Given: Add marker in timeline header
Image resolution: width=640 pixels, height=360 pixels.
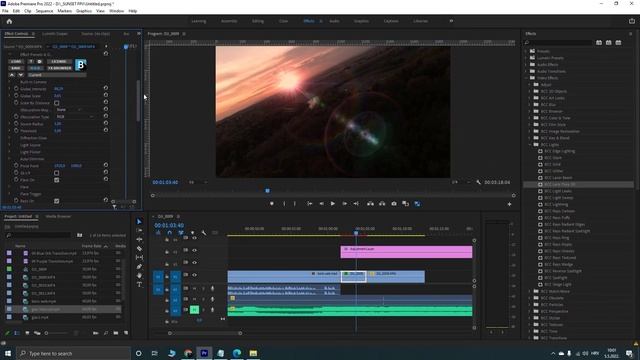Looking at the screenshot, I should pos(192,233).
